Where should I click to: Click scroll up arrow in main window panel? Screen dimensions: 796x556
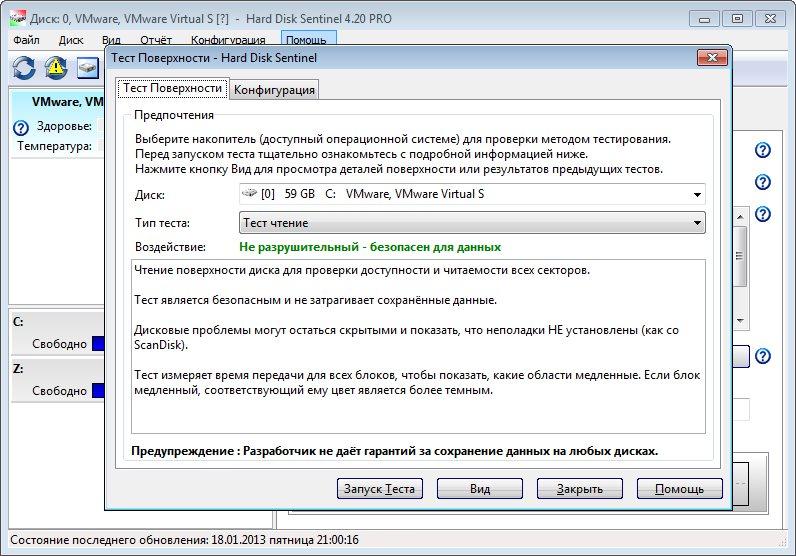click(x=741, y=217)
